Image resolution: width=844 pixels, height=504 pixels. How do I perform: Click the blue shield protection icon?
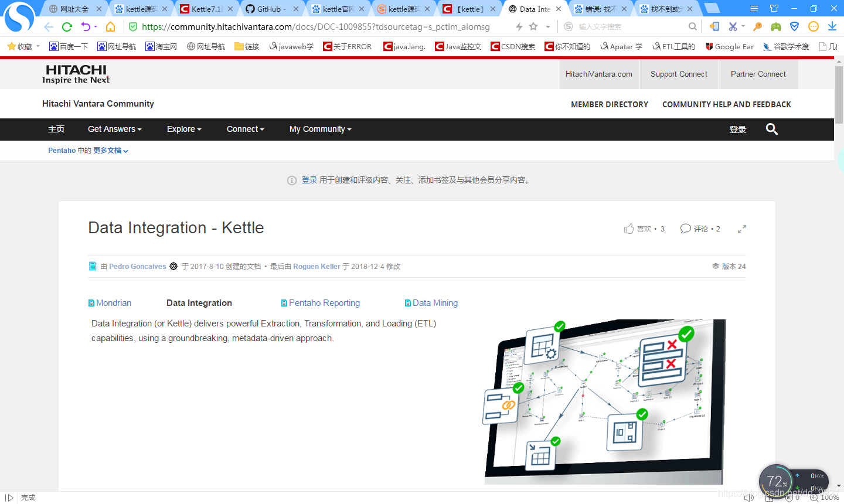pyautogui.click(x=795, y=26)
